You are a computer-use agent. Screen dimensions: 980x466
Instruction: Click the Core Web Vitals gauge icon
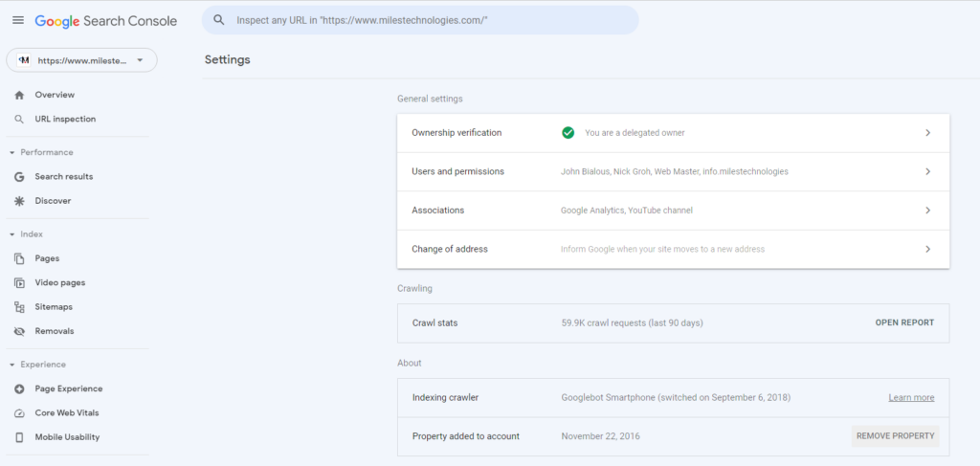pyautogui.click(x=19, y=413)
